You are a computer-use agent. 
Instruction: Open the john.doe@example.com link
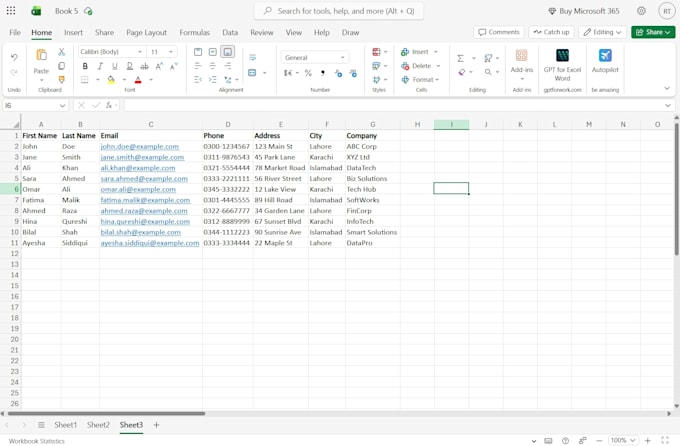(140, 147)
